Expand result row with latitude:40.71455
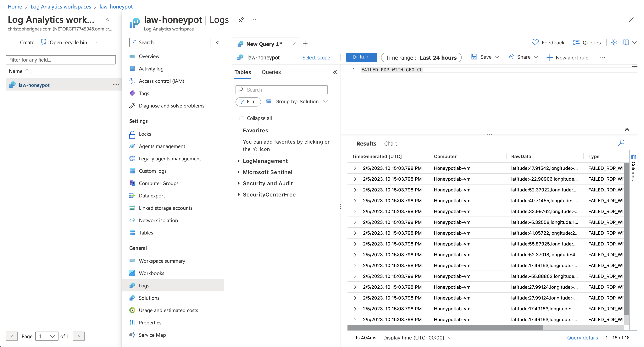Screen dimensions: 644x347 point(355,201)
